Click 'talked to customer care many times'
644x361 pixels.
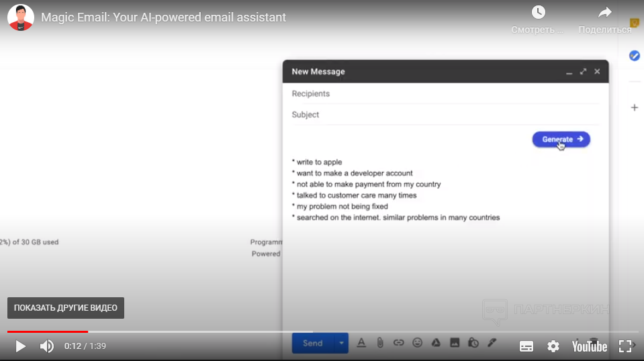point(354,195)
